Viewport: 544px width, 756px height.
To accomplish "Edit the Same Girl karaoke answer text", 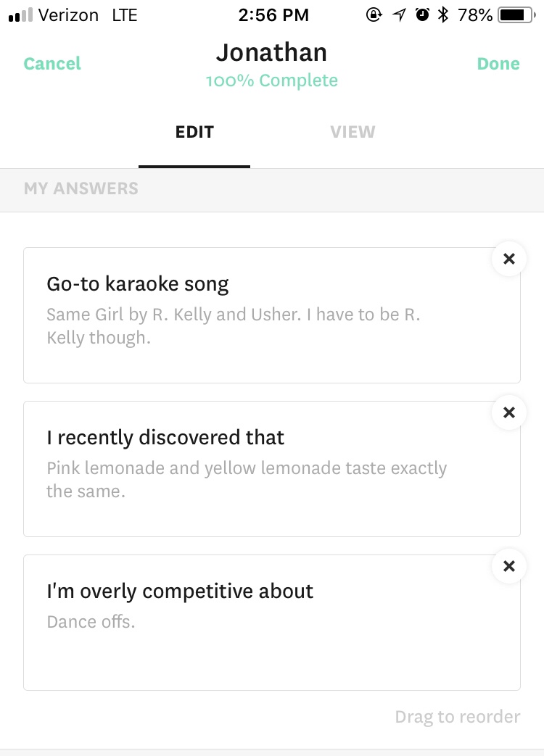I will pyautogui.click(x=234, y=326).
